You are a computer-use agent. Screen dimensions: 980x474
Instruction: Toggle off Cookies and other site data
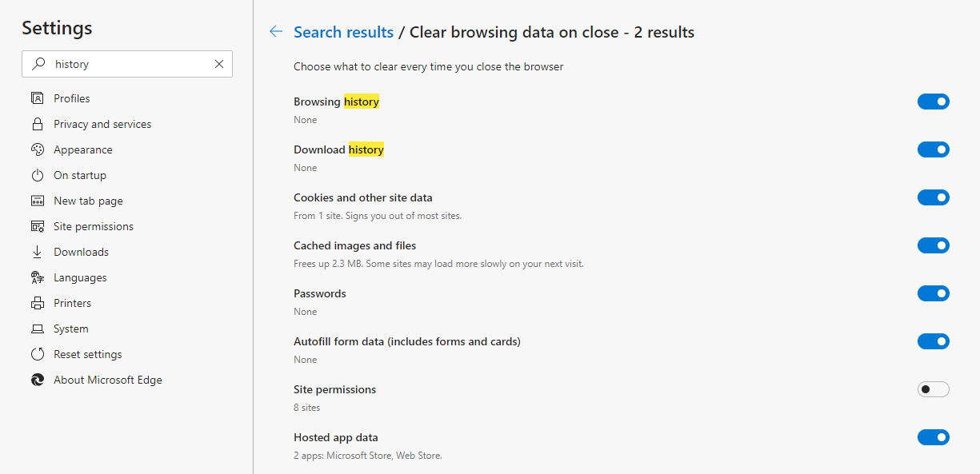tap(933, 197)
